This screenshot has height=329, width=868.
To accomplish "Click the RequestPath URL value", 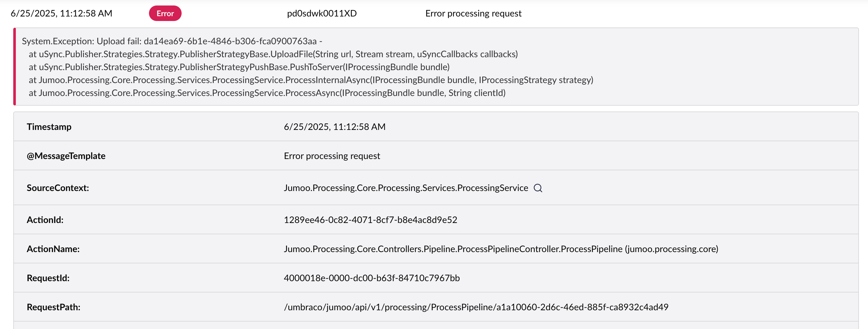I will coord(476,307).
